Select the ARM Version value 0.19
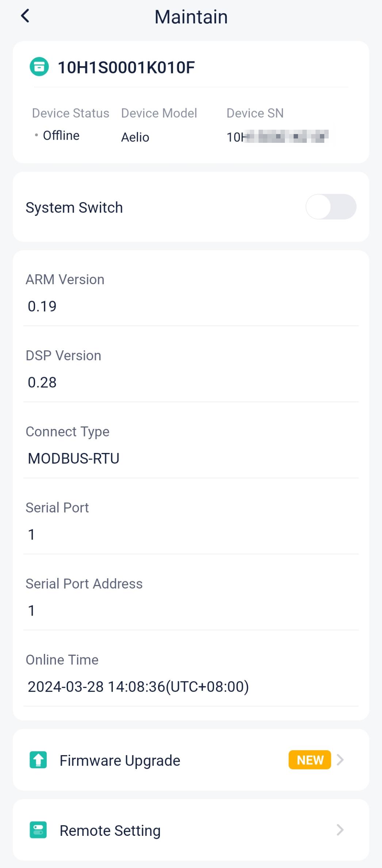 (42, 306)
